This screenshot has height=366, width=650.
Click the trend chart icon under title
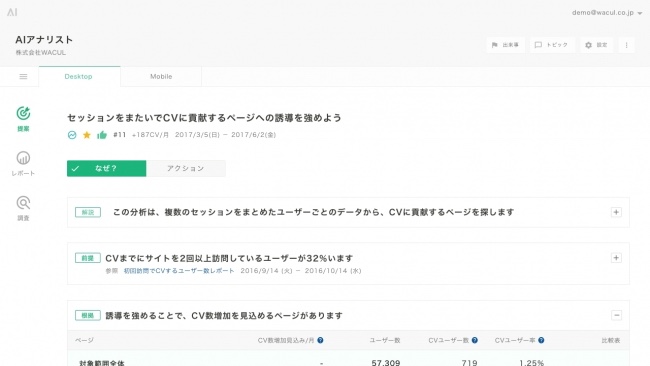coord(72,135)
